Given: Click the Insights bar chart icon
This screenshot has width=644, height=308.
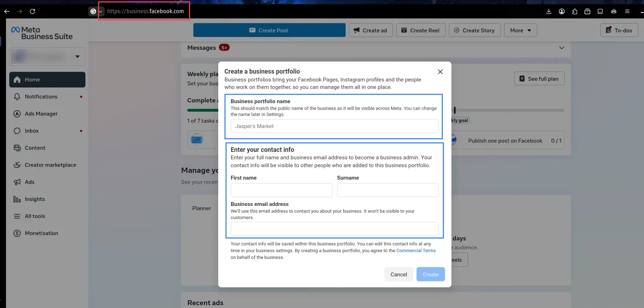Looking at the screenshot, I should [x=17, y=199].
